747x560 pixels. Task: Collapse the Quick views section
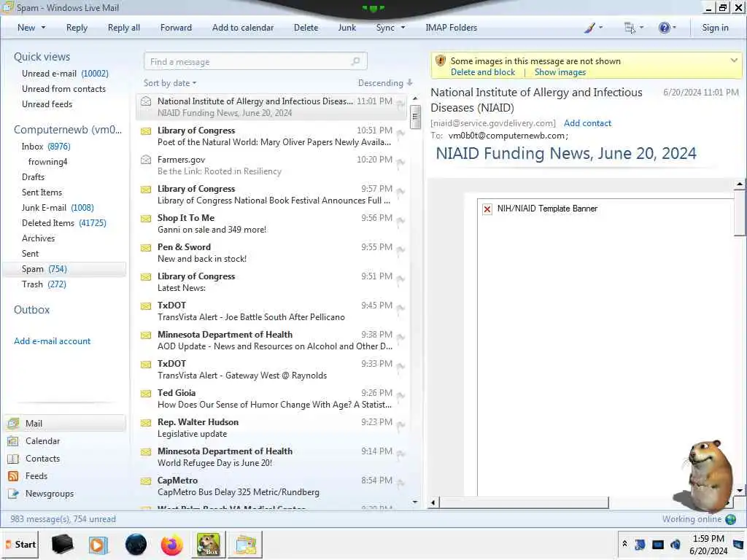pyautogui.click(x=42, y=57)
